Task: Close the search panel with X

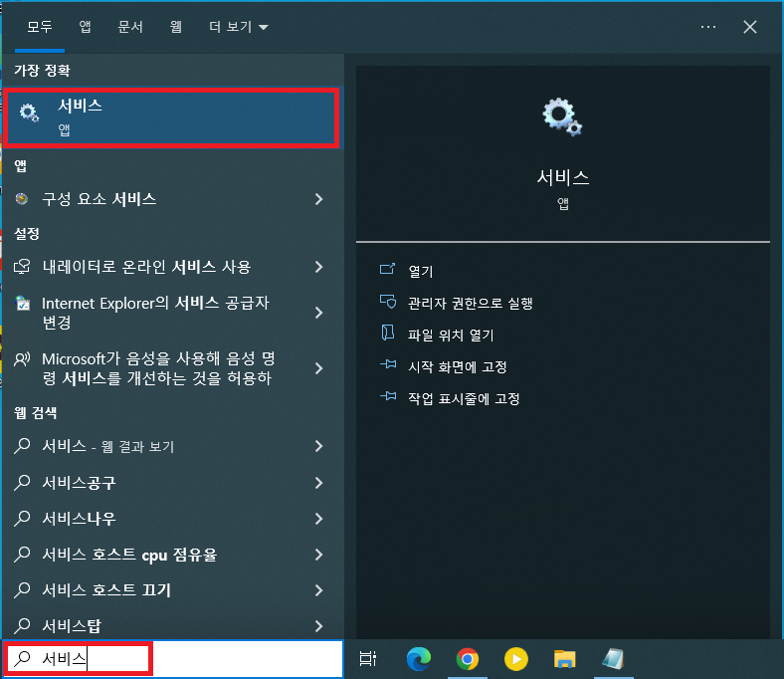Action: 750,27
